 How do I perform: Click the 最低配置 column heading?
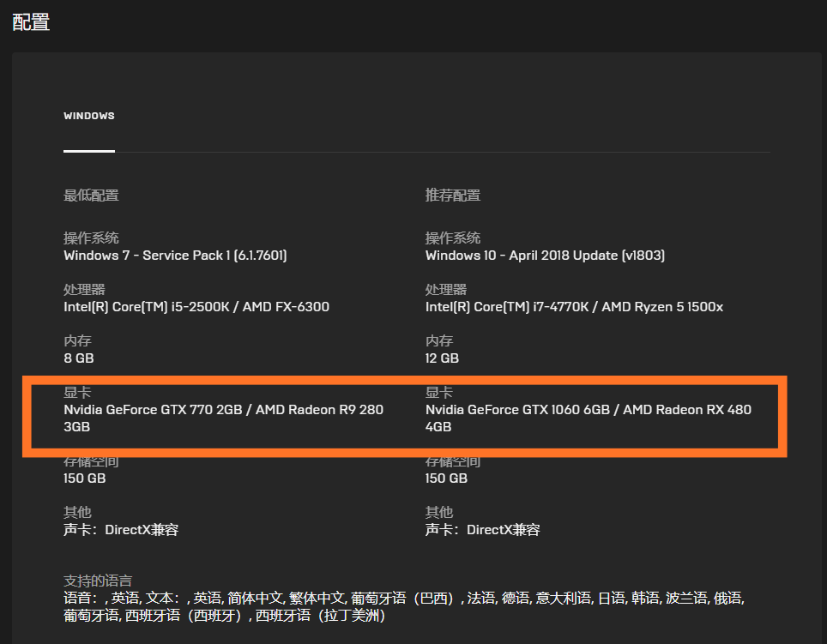click(91, 196)
